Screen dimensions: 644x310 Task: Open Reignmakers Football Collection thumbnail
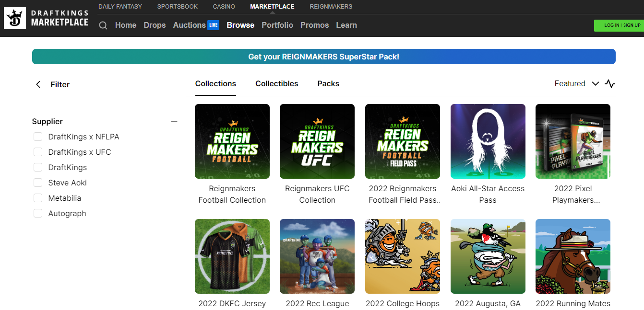pos(232,141)
